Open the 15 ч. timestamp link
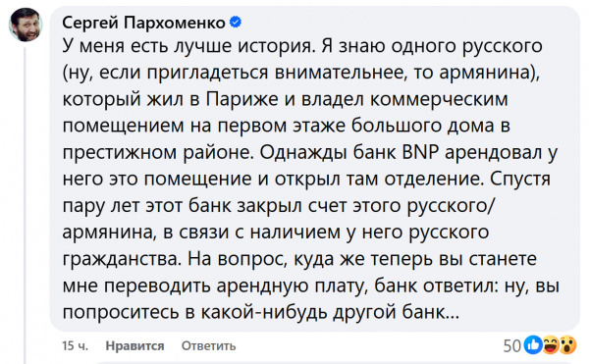Image resolution: width=589 pixels, height=364 pixels. coord(76,345)
